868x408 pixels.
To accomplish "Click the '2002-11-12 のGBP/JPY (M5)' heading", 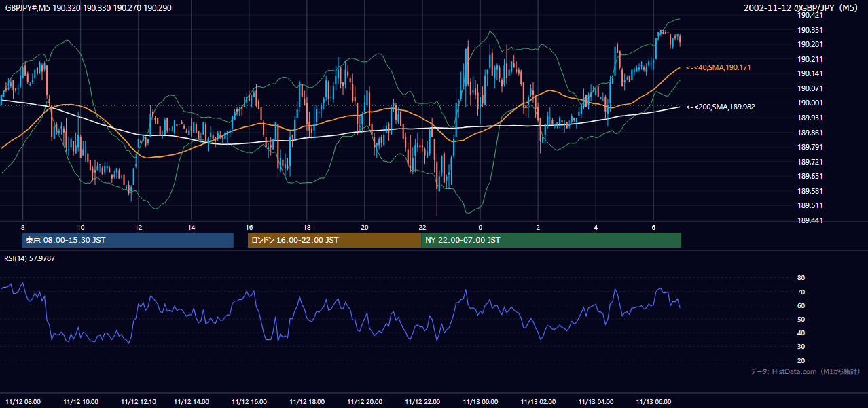I will click(x=802, y=8).
